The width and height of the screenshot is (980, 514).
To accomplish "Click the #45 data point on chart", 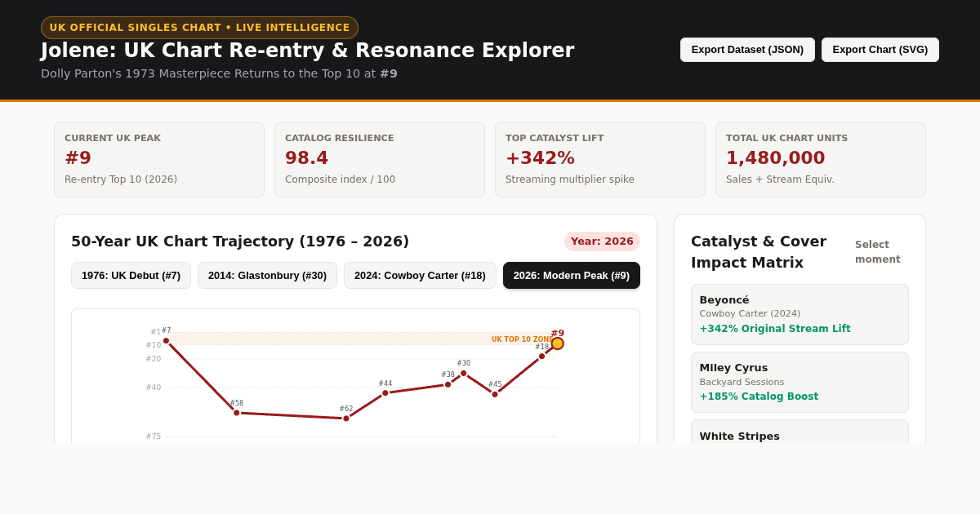I will (x=495, y=394).
